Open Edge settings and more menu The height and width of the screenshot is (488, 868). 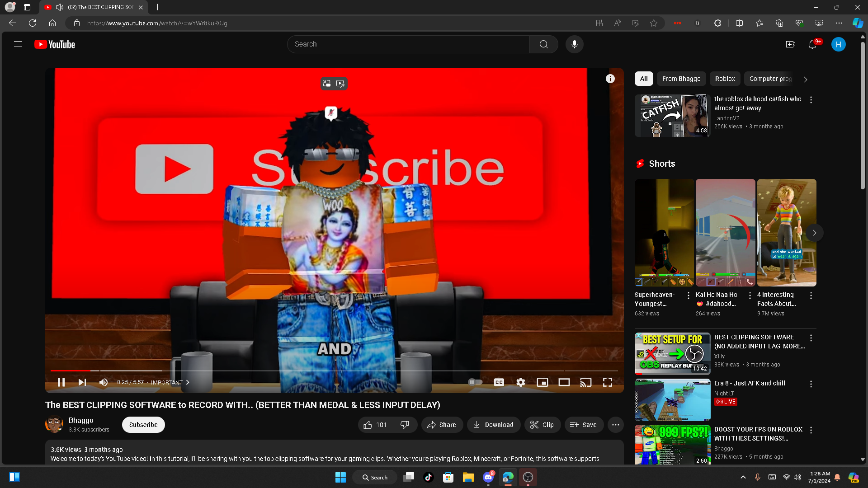click(839, 23)
